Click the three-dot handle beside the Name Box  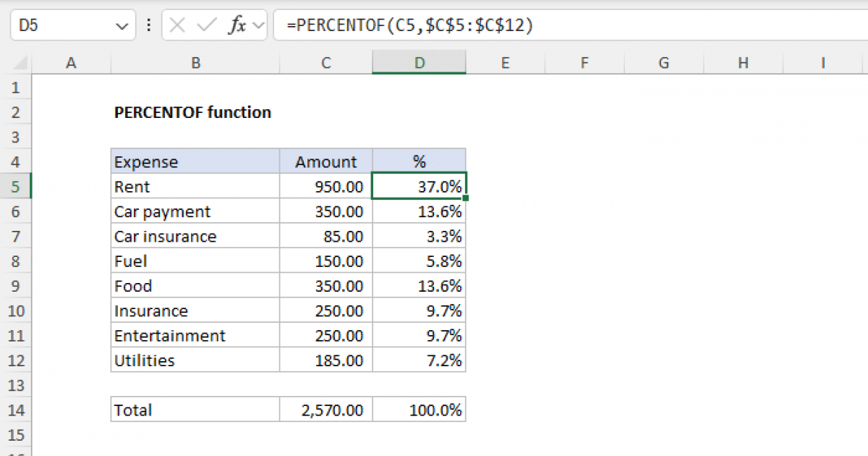[149, 26]
